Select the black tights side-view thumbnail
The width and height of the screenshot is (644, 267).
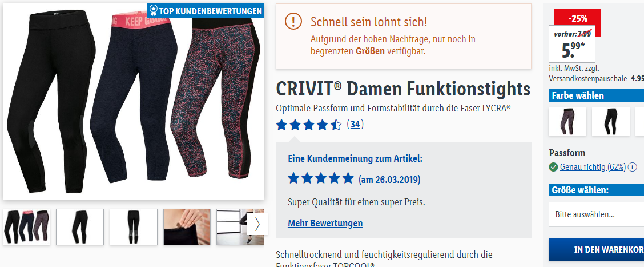(80, 227)
